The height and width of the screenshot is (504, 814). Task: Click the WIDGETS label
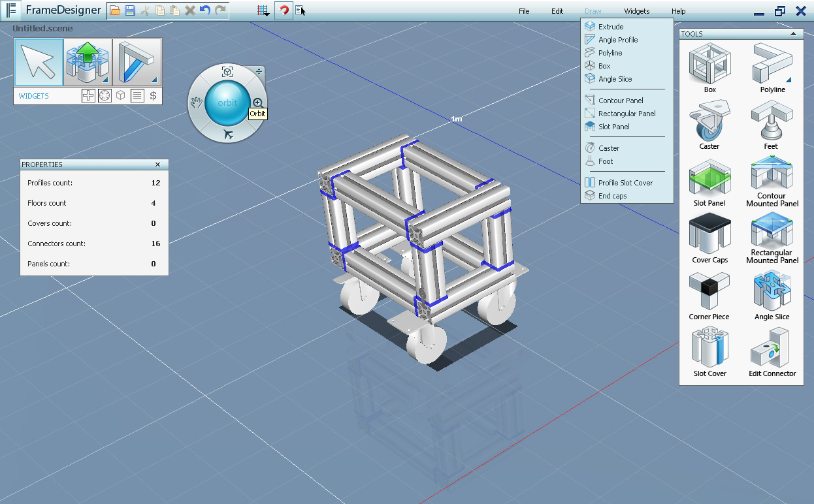pyautogui.click(x=33, y=96)
